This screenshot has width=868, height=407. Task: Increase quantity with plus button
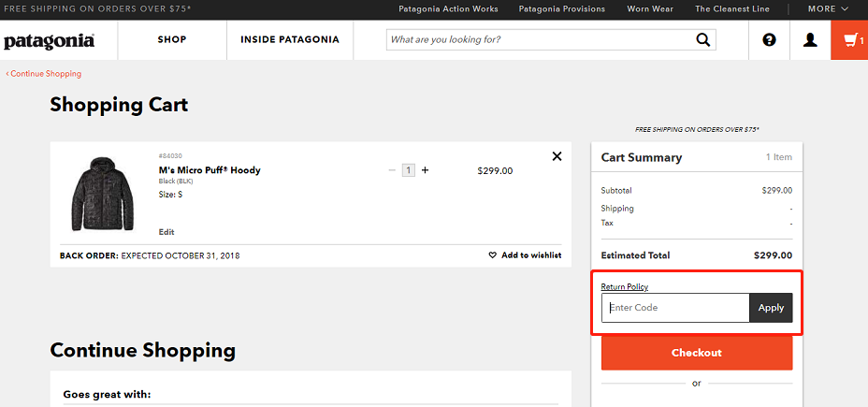click(426, 170)
